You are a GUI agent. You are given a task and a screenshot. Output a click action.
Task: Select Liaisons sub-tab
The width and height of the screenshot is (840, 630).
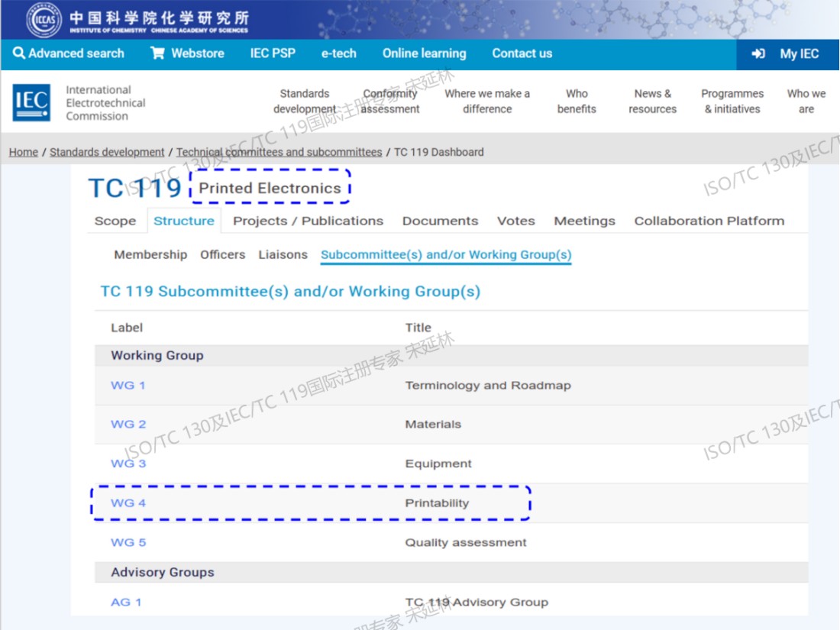click(283, 254)
